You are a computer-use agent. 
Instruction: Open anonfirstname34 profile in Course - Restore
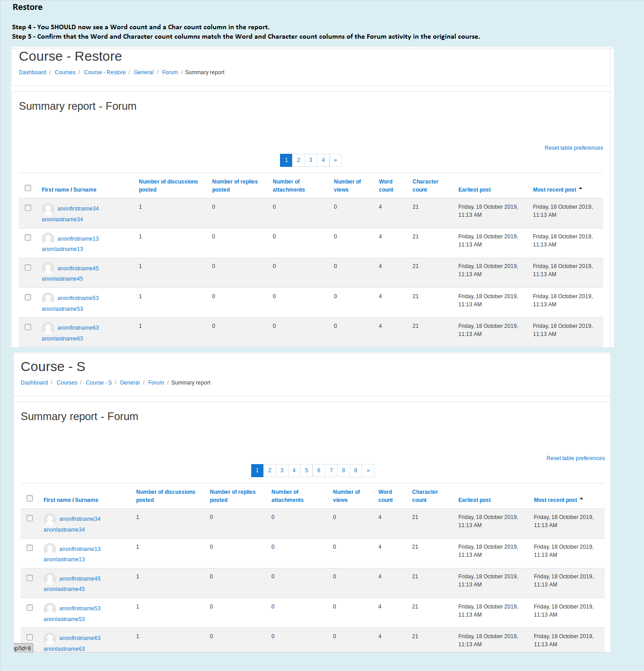(x=78, y=209)
